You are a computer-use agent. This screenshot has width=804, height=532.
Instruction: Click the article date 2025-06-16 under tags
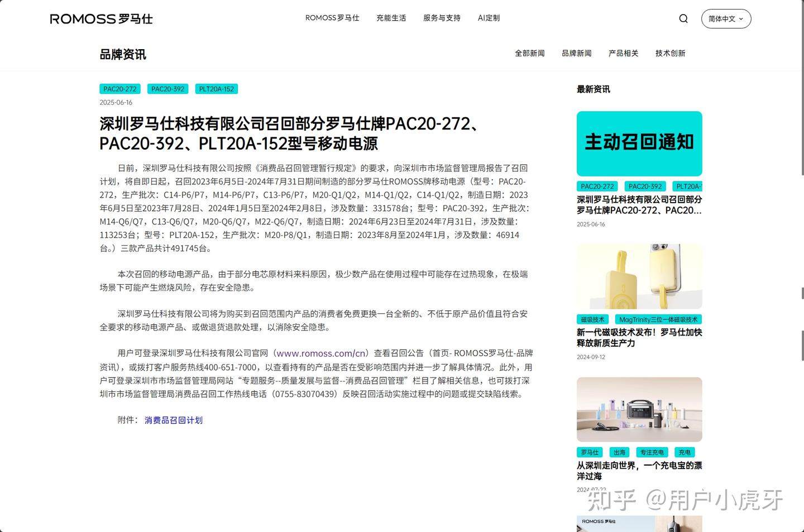[x=116, y=102]
